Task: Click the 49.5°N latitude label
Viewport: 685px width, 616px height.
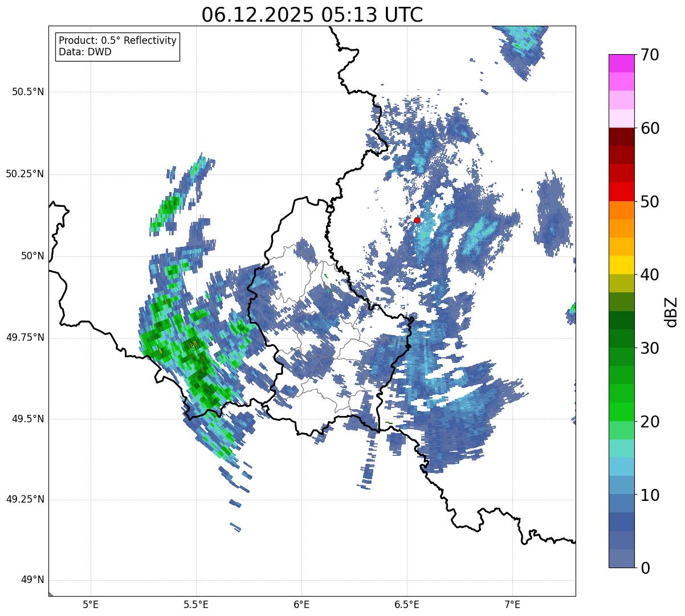Action: click(x=28, y=419)
